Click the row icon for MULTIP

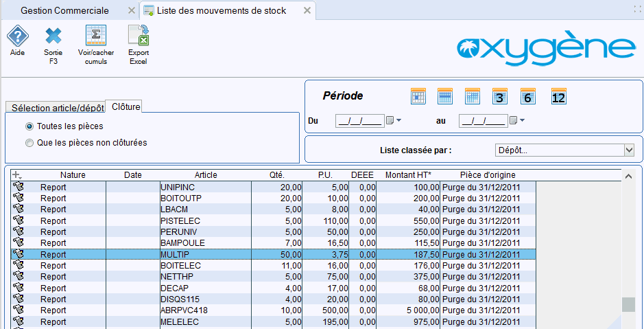click(18, 254)
